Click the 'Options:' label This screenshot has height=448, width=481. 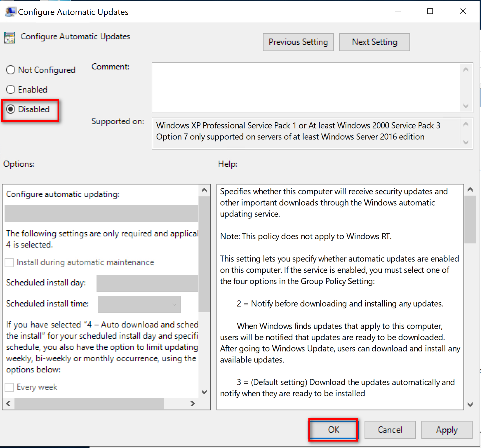19,164
